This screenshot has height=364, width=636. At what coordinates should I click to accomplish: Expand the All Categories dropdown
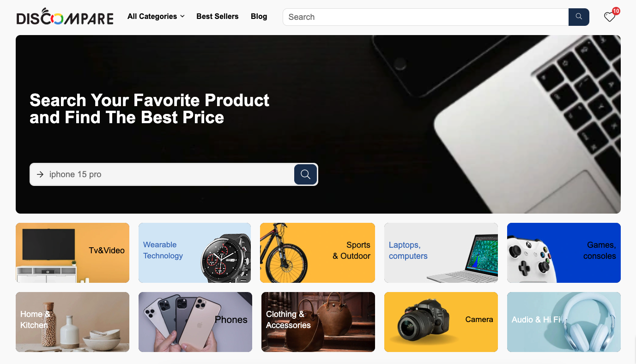coord(156,17)
